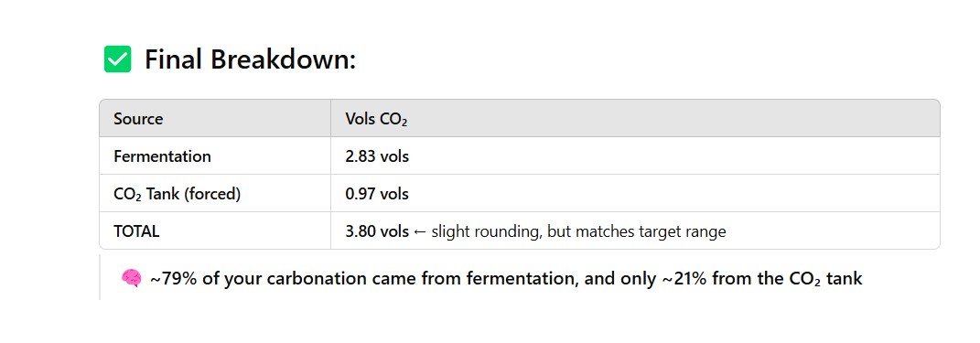Click the empty space in the header row

pos(673,119)
